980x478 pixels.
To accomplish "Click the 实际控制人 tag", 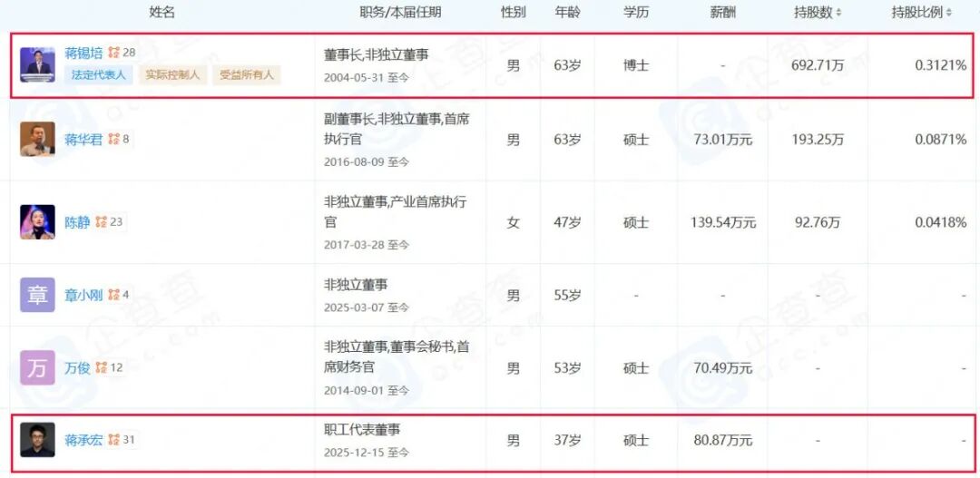I will click(x=172, y=75).
